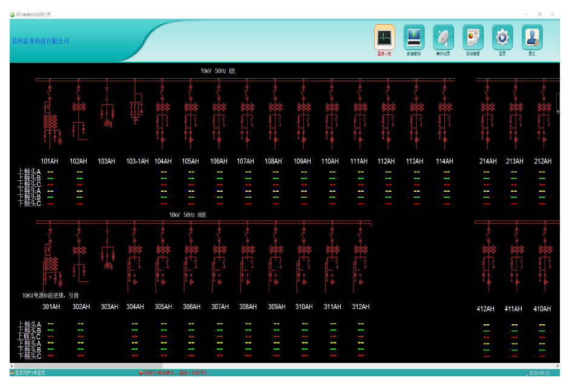Screen dimensions: 569x392
Task: Click the 郑州泰普科技有限公司 header title
Action: (41, 41)
